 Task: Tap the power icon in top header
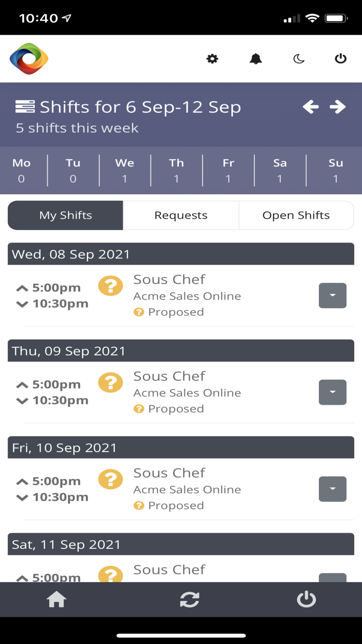coord(340,59)
